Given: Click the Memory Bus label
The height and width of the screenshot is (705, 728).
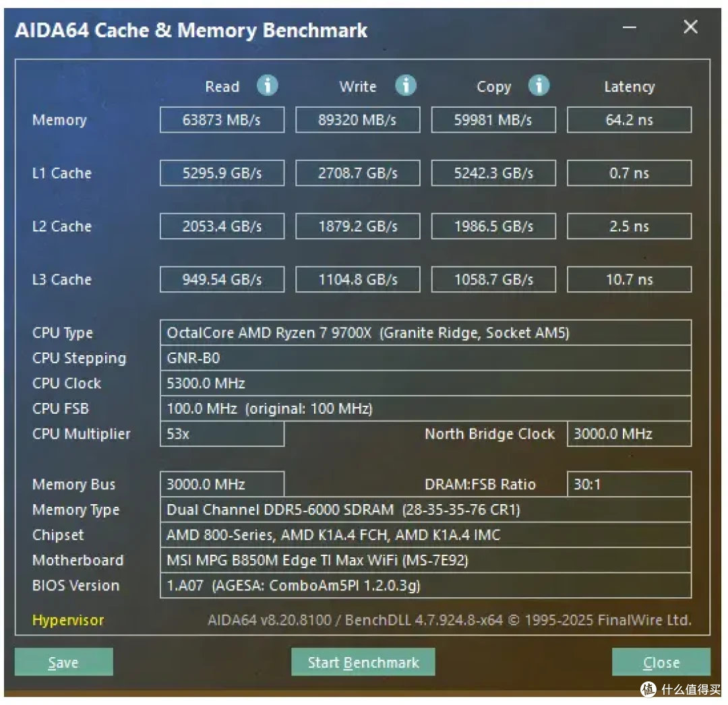Looking at the screenshot, I should click(73, 485).
